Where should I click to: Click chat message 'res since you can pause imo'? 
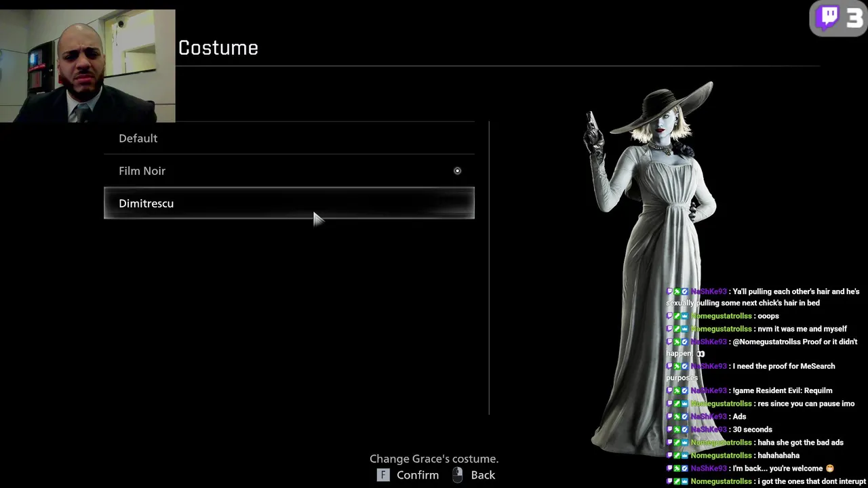(x=806, y=403)
